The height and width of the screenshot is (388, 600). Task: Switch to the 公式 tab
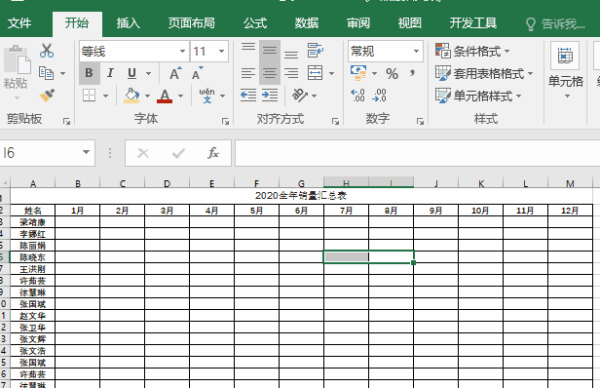coord(255,23)
